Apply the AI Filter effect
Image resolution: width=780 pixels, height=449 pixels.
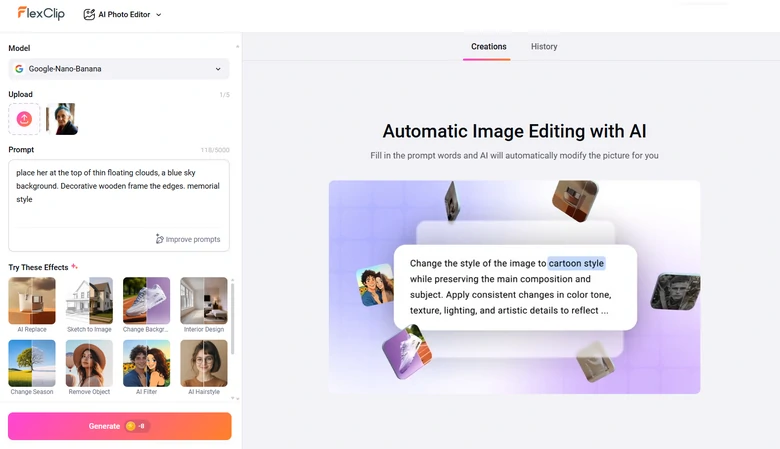[146, 363]
